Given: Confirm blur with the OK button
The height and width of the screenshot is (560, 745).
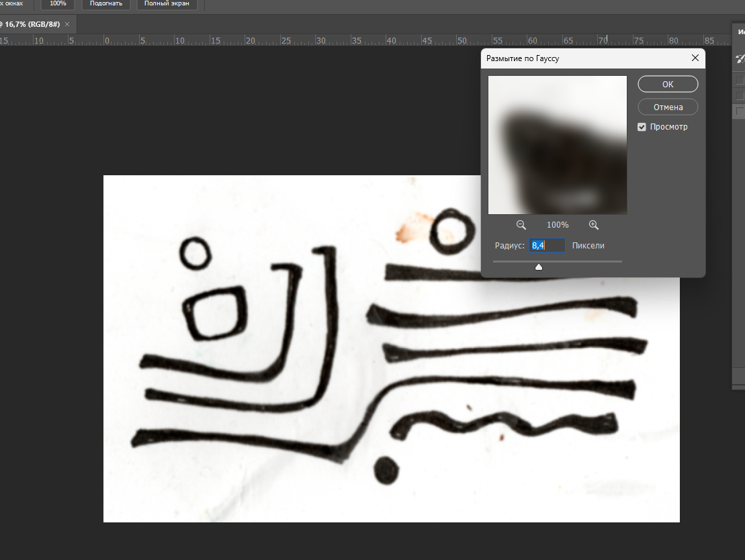Looking at the screenshot, I should coord(668,85).
